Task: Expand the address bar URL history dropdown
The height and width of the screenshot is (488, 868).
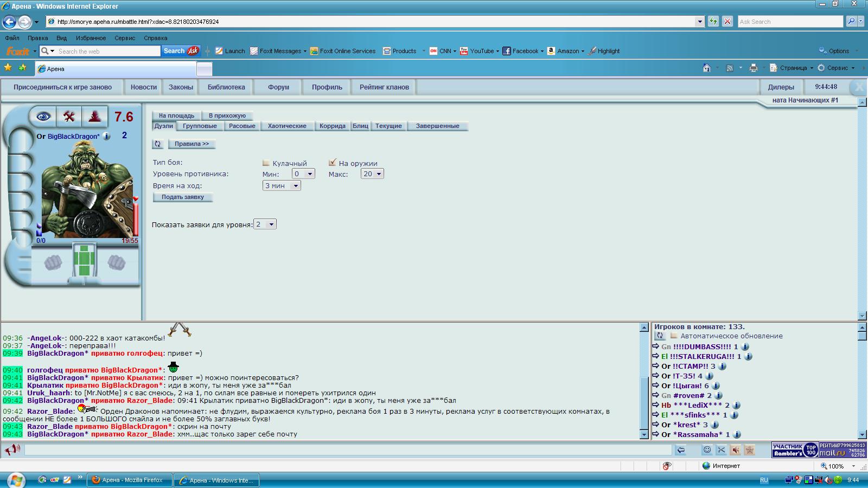Action: pyautogui.click(x=699, y=22)
